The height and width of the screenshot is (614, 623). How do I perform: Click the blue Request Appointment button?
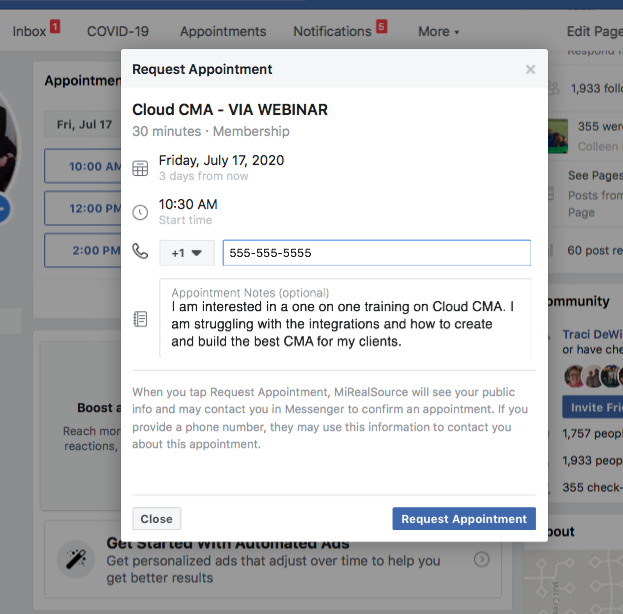click(x=464, y=519)
